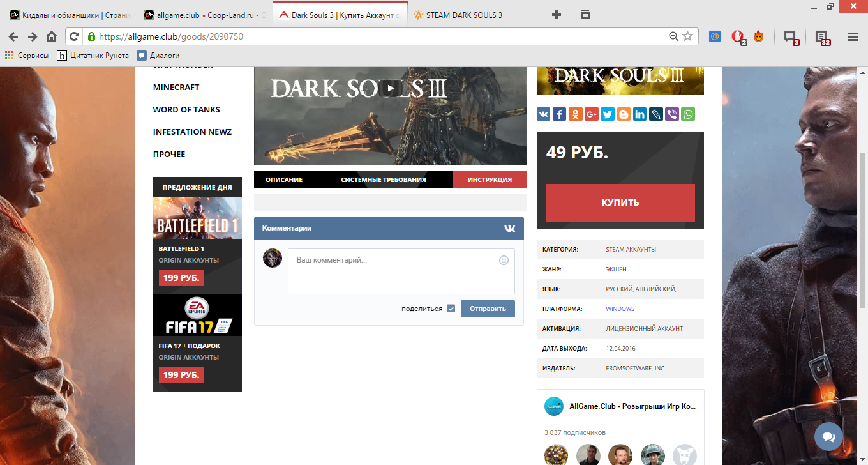Select WORD OF TANKS category
This screenshot has width=868, height=465.
[x=186, y=109]
